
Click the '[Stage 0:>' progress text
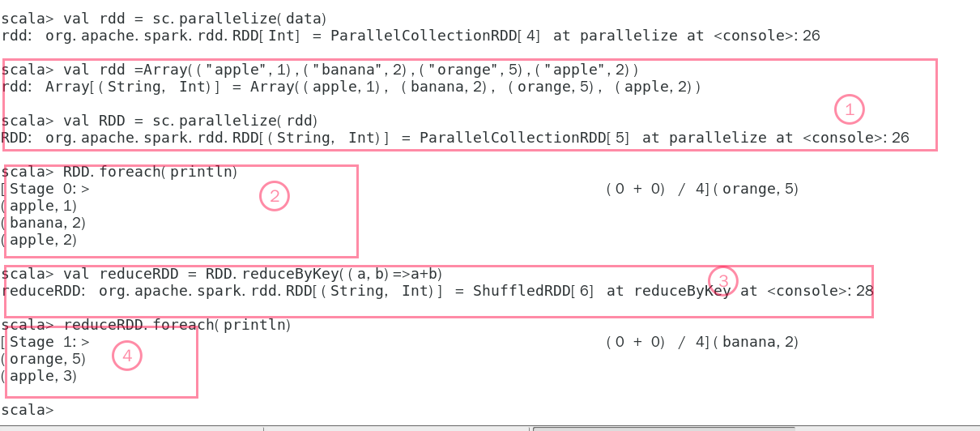pyautogui.click(x=45, y=189)
